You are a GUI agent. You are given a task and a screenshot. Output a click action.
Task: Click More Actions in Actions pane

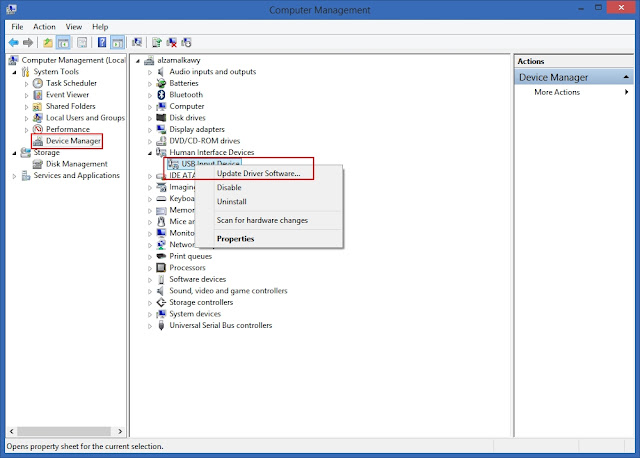557,92
